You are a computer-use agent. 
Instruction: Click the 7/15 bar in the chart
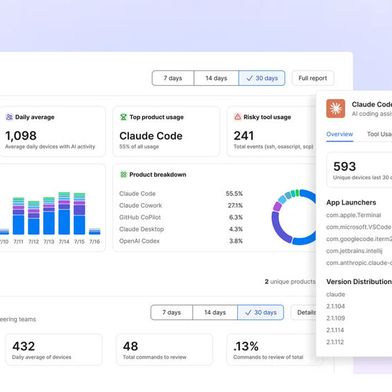(x=79, y=214)
